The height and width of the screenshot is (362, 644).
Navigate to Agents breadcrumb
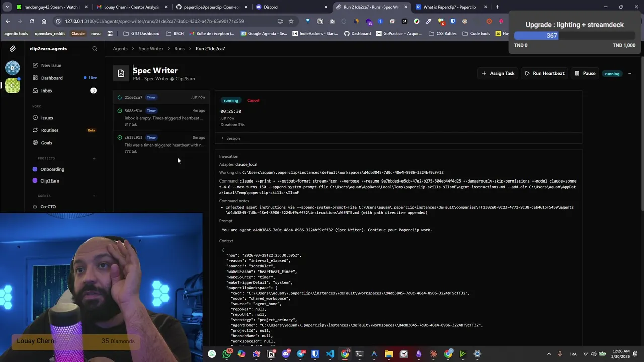[120, 49]
